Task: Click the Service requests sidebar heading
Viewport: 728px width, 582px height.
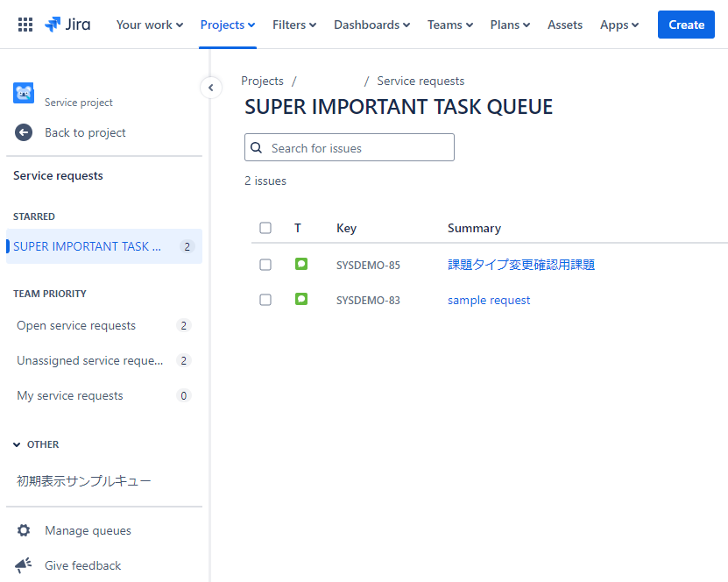Action: pyautogui.click(x=58, y=175)
